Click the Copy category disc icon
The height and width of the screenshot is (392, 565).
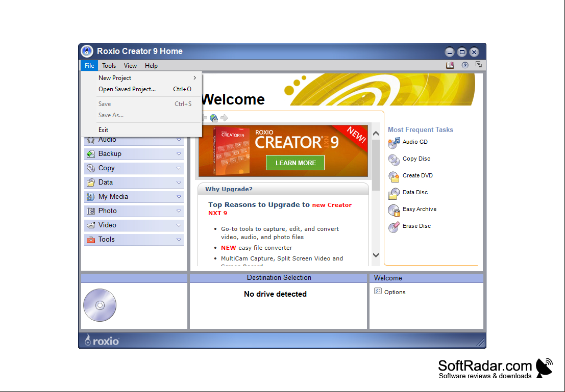click(91, 168)
